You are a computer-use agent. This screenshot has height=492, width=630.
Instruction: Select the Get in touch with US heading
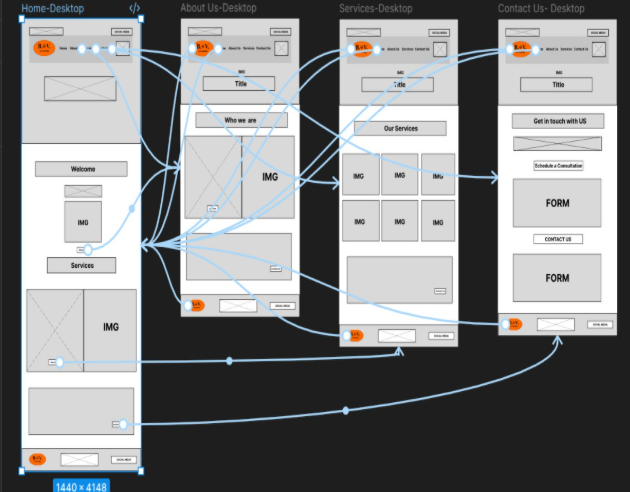(x=558, y=121)
